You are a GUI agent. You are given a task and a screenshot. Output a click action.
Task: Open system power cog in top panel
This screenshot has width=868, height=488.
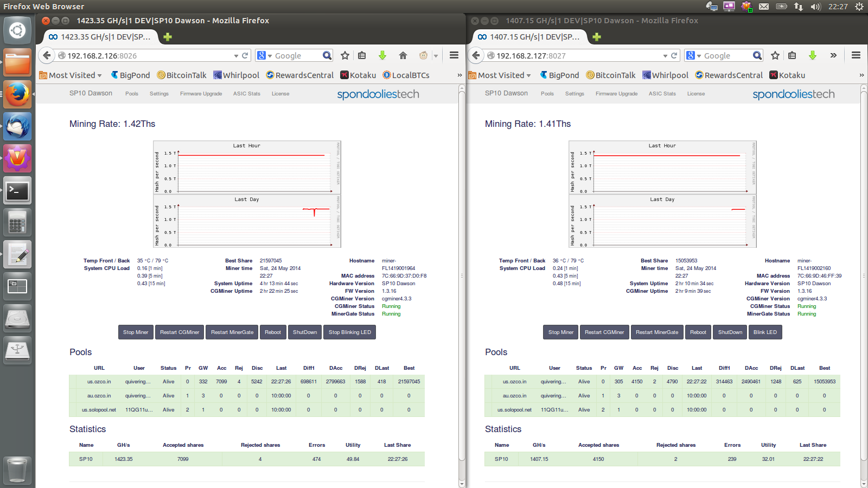click(859, 7)
